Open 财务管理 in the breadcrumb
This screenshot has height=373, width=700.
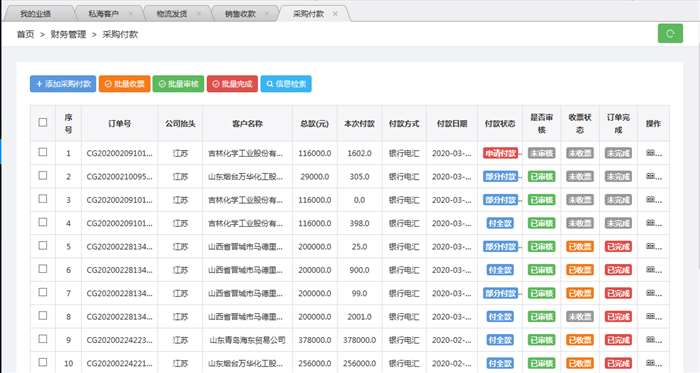pyautogui.click(x=68, y=34)
